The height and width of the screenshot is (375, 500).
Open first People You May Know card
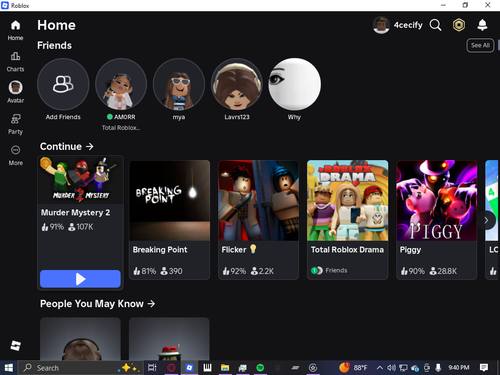[x=80, y=339]
